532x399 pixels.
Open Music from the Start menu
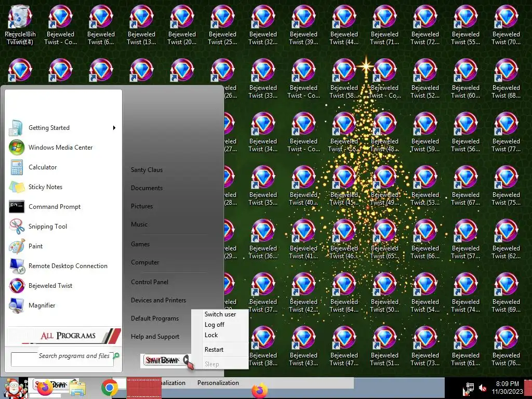click(139, 224)
